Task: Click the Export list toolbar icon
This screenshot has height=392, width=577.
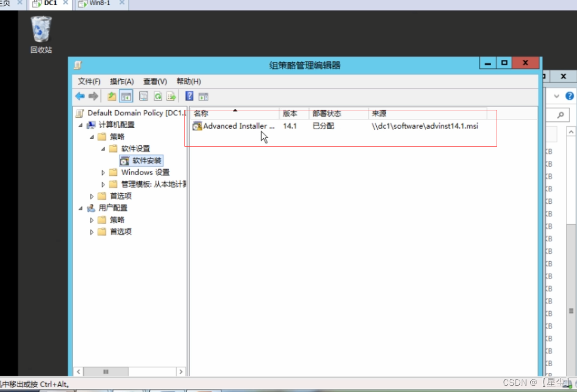Action: [171, 97]
